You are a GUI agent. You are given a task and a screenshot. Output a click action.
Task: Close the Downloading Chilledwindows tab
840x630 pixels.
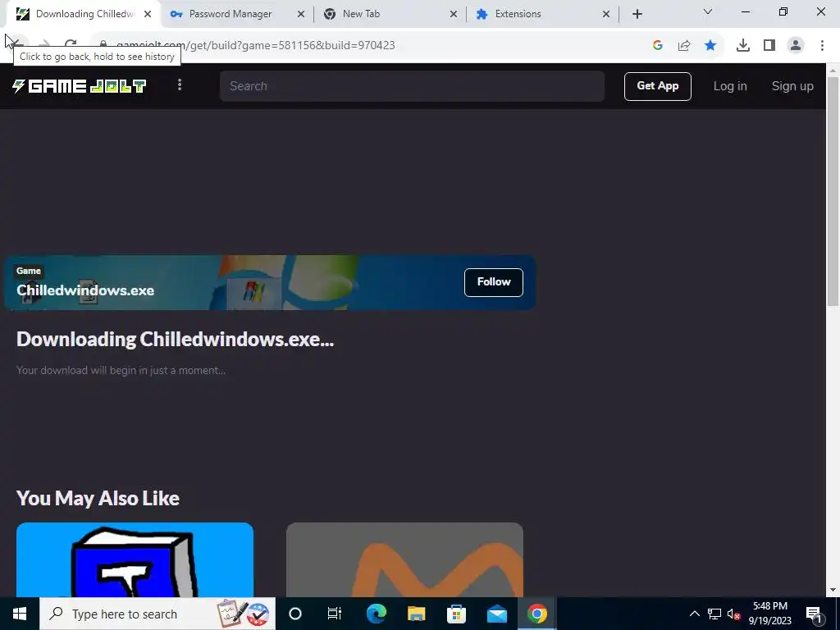click(148, 15)
